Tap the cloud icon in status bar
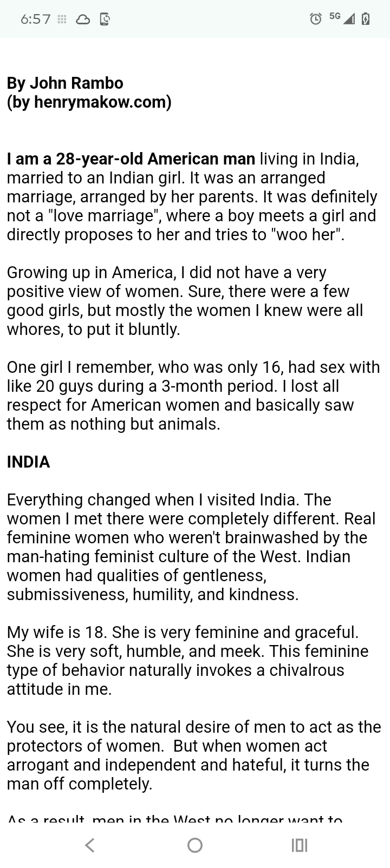The height and width of the screenshot is (868, 390). (x=83, y=19)
